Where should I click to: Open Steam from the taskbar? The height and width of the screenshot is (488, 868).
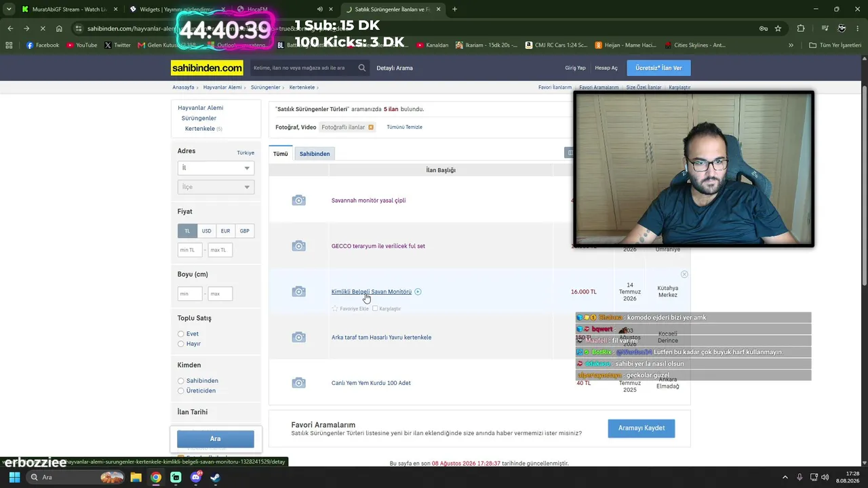pyautogui.click(x=216, y=477)
